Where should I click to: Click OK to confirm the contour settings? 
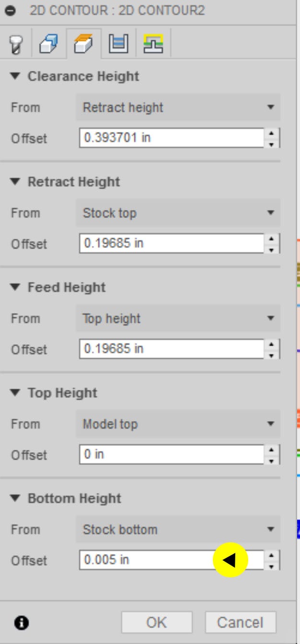(x=156, y=622)
